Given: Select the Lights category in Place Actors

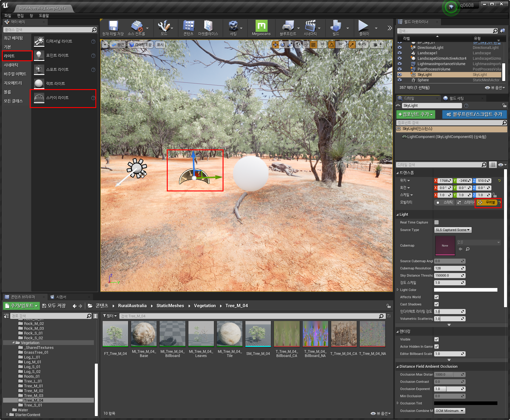Looking at the screenshot, I should pyautogui.click(x=17, y=56).
